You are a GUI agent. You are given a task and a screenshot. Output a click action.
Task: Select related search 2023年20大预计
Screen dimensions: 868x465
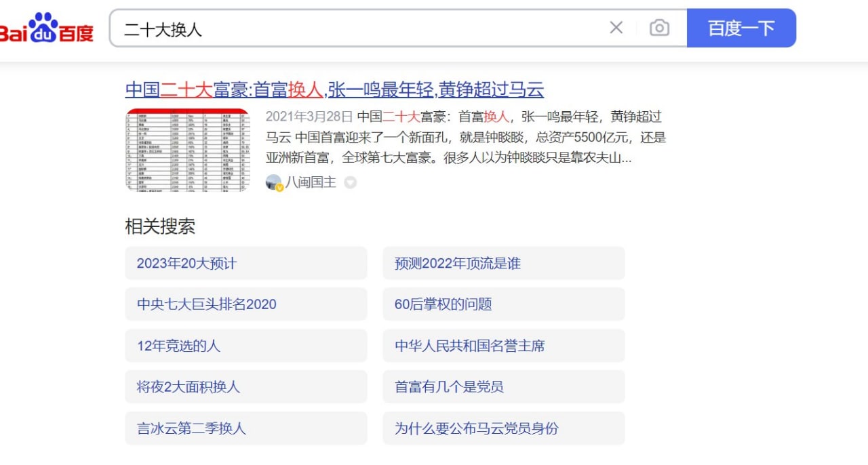[x=245, y=264]
